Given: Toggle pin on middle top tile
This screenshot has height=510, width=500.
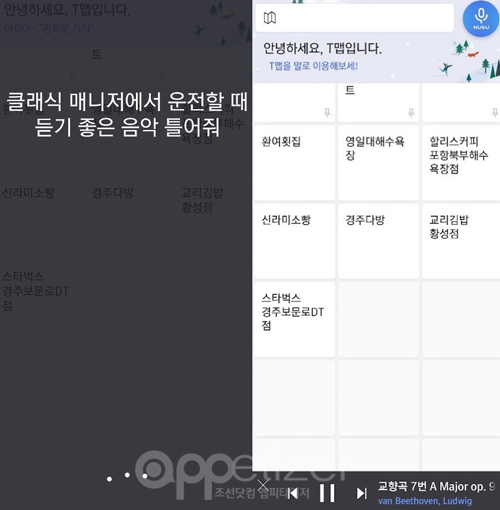Looking at the screenshot, I should (x=411, y=113).
